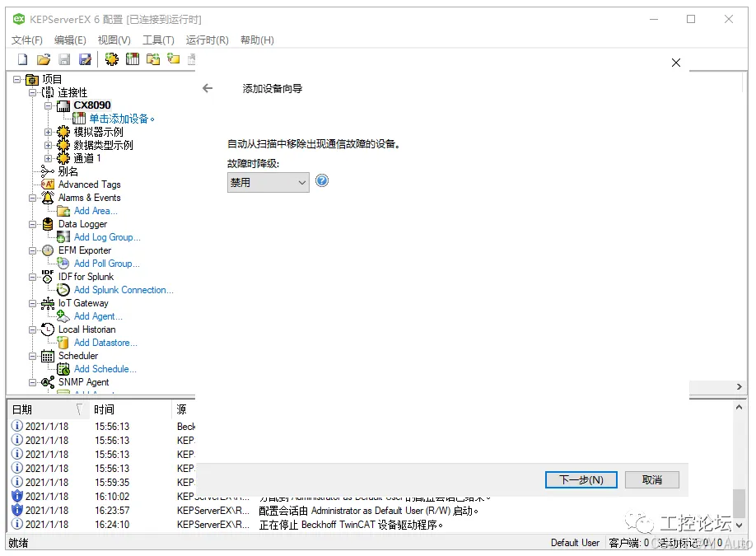Click the 时间 column header
This screenshot has height=556, width=756.
click(x=130, y=409)
